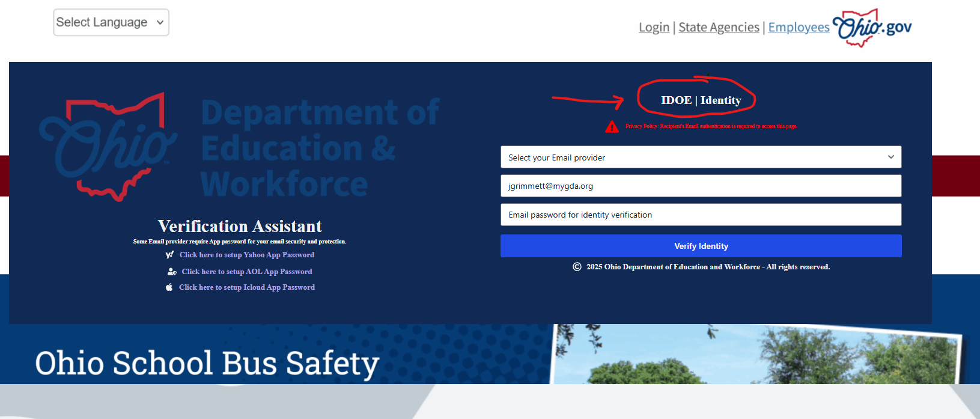Open the Yahoo App Password setup link
Viewport: 980px width, 419px height.
[246, 255]
